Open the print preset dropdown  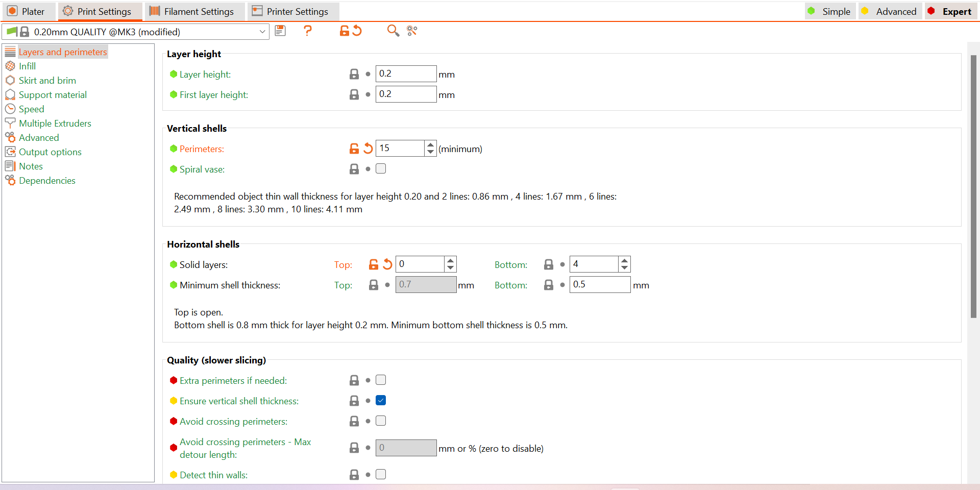(262, 32)
